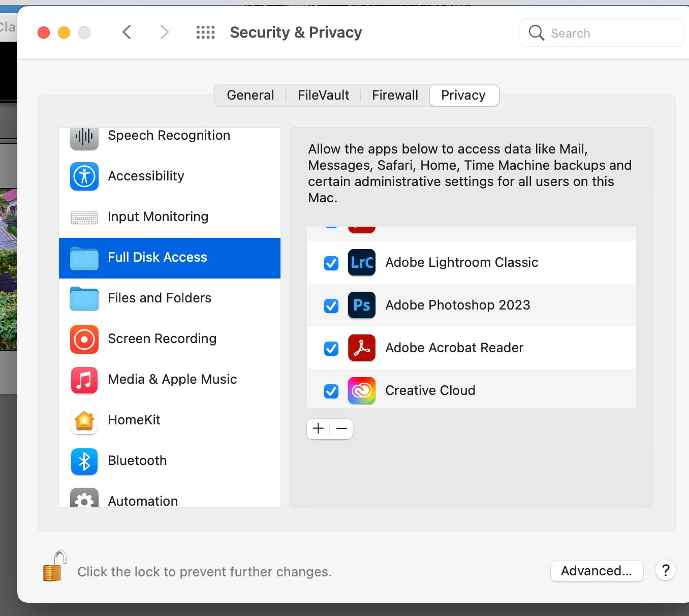Switch to the FileVault tab
The image size is (689, 616).
click(x=324, y=96)
